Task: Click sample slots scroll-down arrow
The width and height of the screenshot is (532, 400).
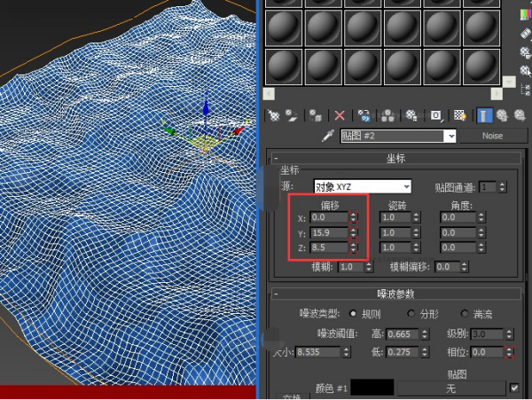Action: [x=509, y=82]
